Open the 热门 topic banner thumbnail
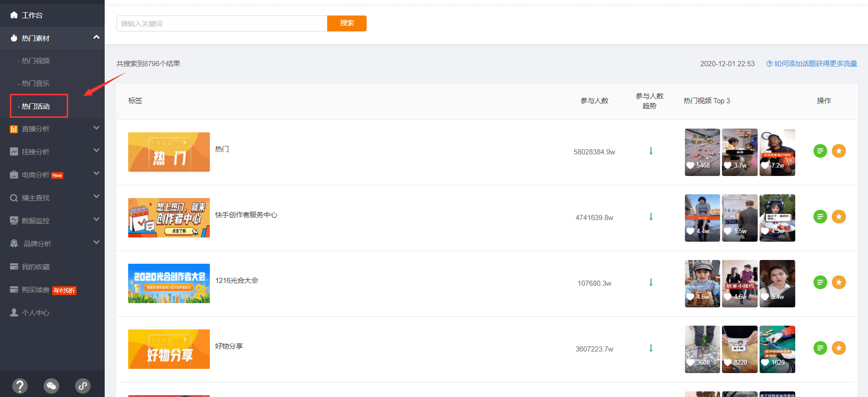868x397 pixels. [x=169, y=152]
